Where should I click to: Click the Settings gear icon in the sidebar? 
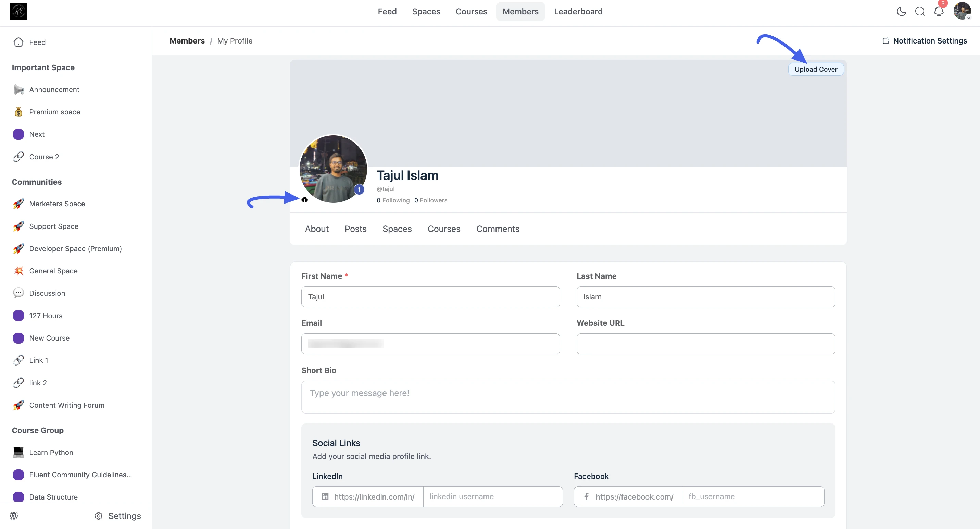tap(99, 516)
